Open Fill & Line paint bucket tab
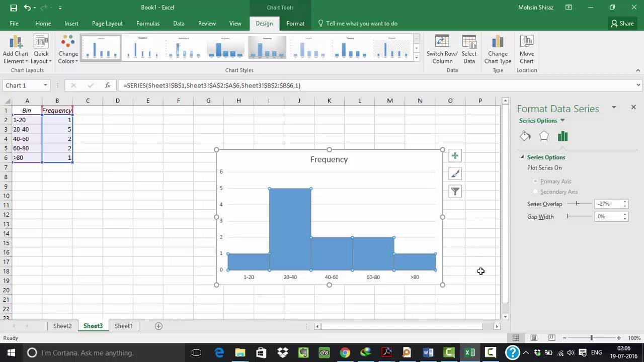This screenshot has height=362, width=644. 525,136
